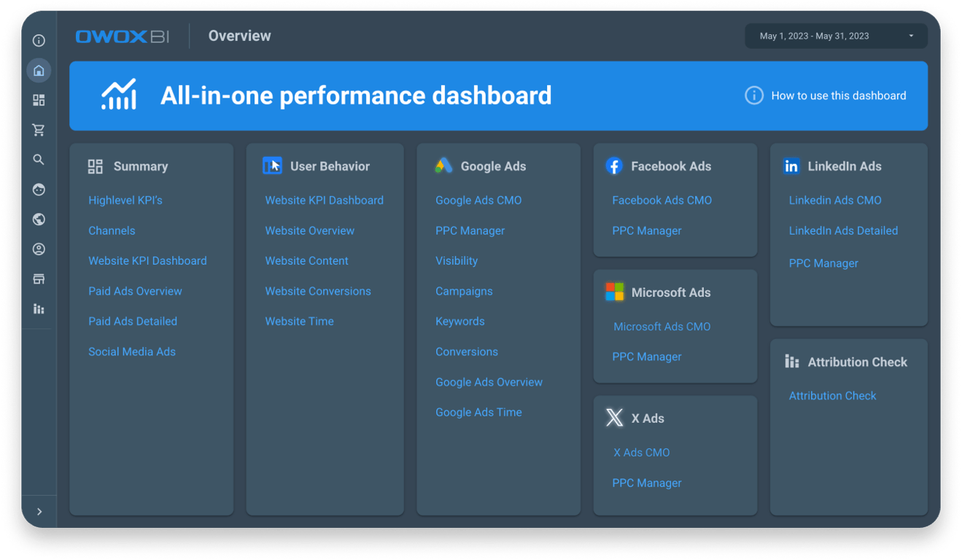
Task: Open Website Time
Action: pos(299,322)
